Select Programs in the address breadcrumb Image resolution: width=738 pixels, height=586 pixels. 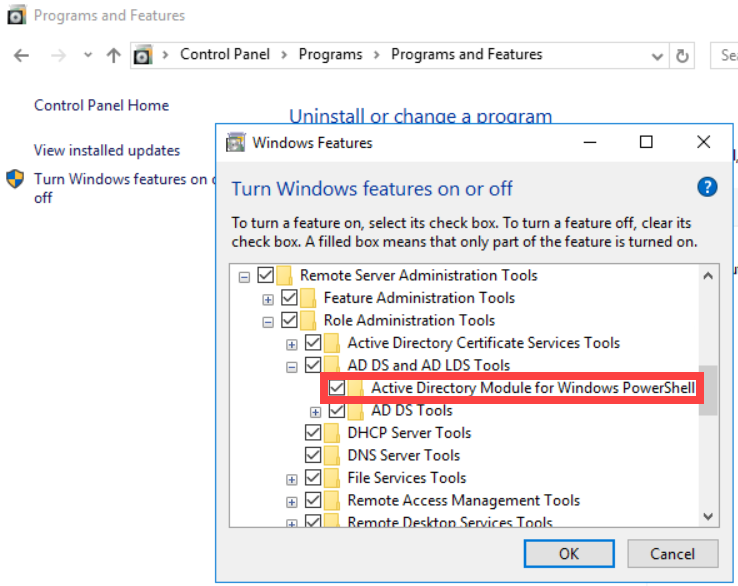pyautogui.click(x=331, y=55)
